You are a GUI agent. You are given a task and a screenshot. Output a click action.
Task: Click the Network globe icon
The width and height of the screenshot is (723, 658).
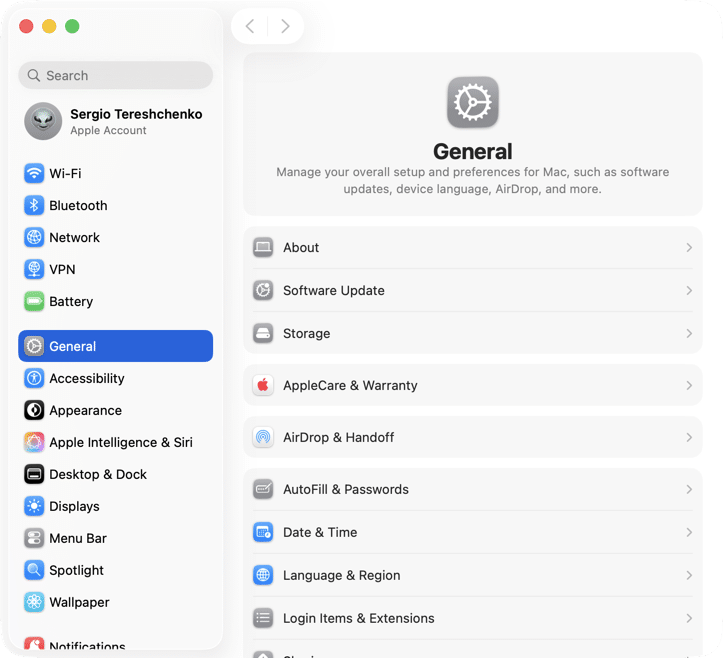tap(34, 237)
